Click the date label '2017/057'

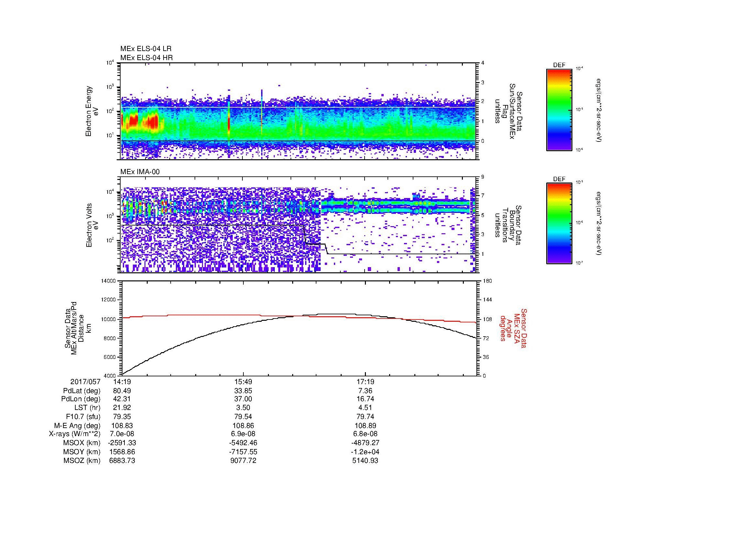coord(85,382)
